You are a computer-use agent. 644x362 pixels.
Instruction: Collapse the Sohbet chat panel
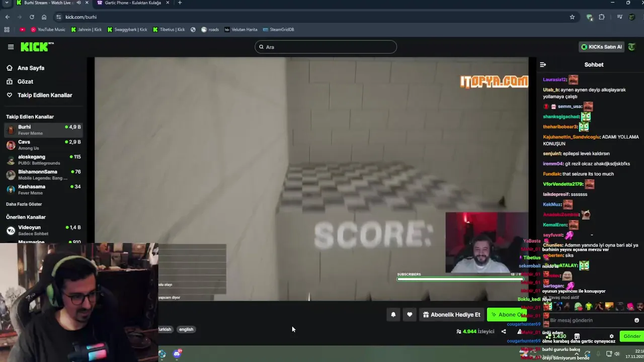[543, 64]
